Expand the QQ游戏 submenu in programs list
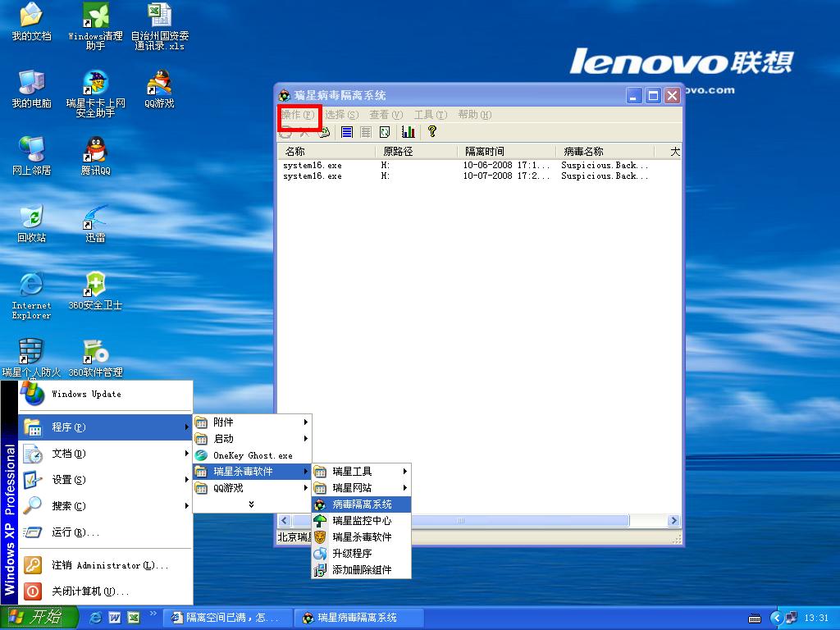840x630 pixels. 252,488
